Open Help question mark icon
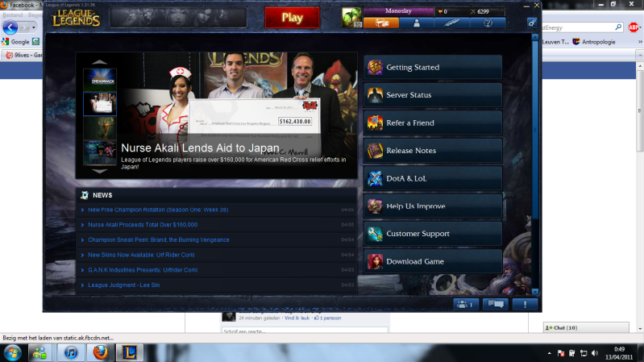 (x=487, y=23)
